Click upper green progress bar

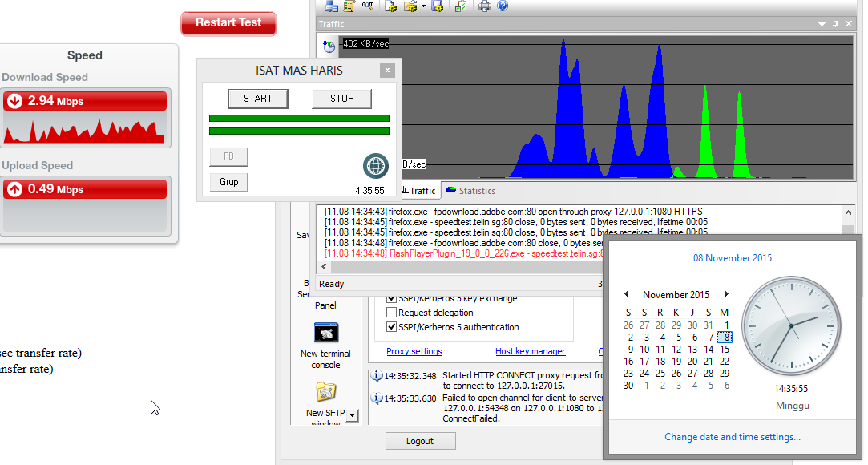[299, 118]
